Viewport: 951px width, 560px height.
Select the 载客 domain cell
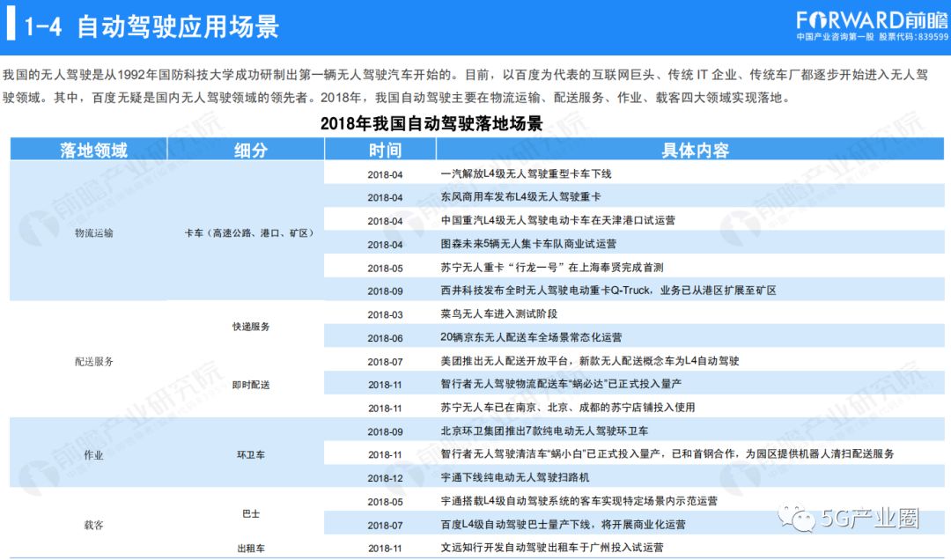[x=94, y=526]
